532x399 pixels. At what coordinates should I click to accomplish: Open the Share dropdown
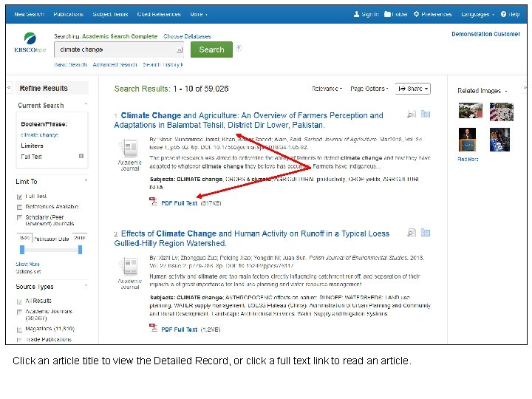[412, 89]
